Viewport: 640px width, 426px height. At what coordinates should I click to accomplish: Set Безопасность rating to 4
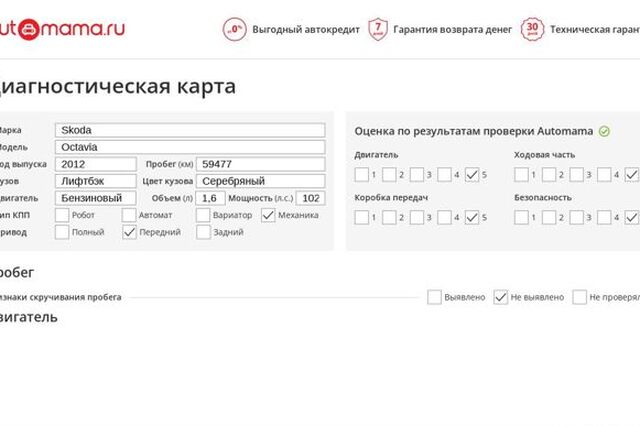604,217
